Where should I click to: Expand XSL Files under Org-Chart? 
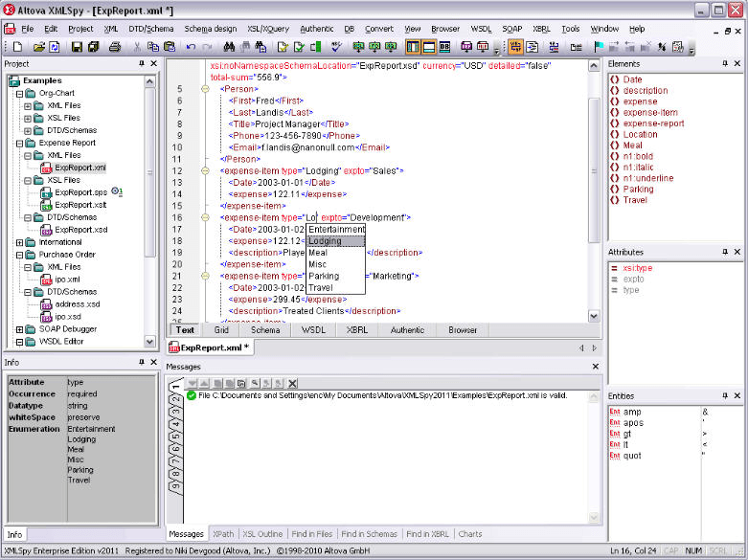(x=28, y=119)
